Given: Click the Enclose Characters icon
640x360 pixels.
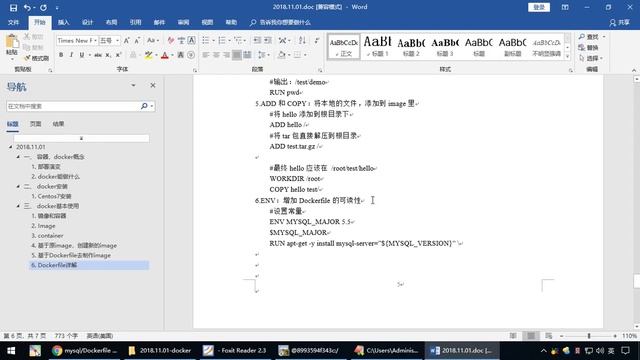Looking at the screenshot, I should (x=191, y=55).
